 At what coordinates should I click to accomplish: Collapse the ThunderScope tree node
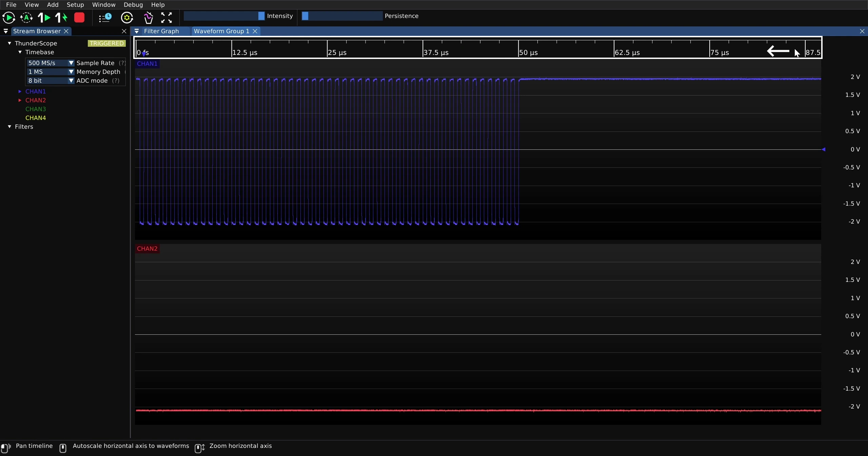[9, 43]
